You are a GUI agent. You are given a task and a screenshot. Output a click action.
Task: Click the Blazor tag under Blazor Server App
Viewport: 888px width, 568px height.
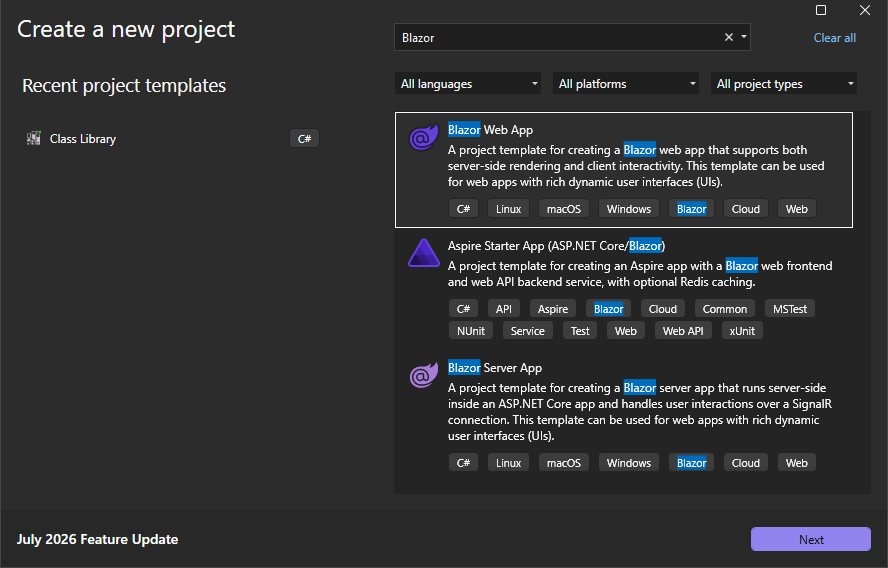point(691,463)
